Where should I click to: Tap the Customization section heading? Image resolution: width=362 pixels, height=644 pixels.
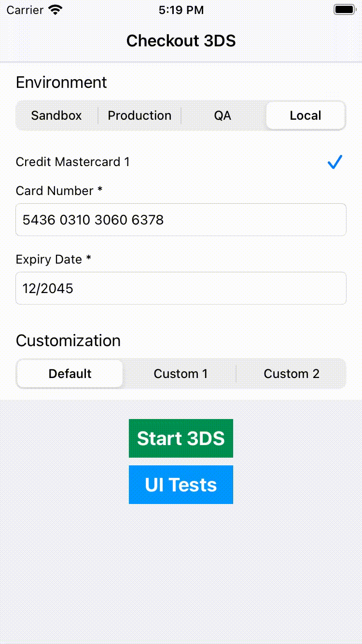68,341
